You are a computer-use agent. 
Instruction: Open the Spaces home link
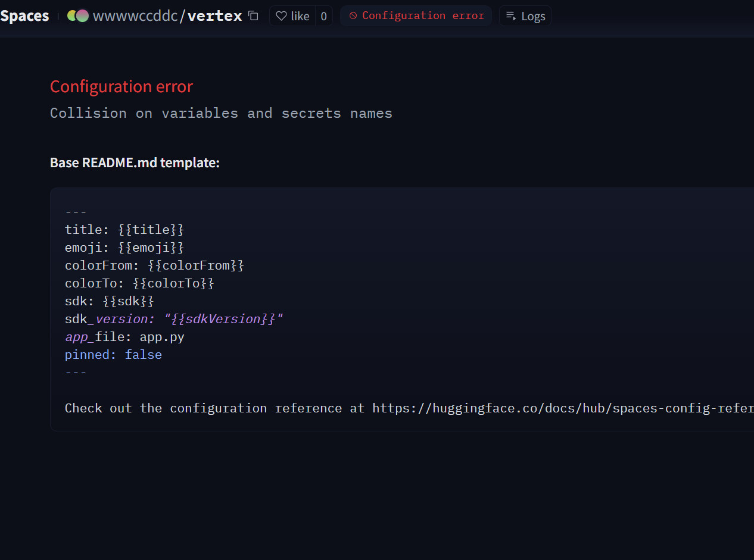(x=24, y=16)
